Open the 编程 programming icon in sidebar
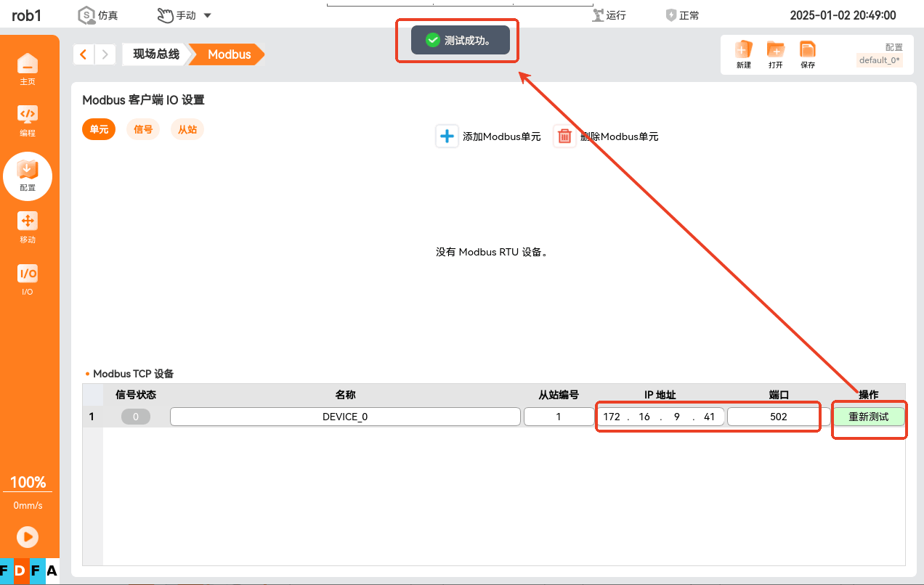The width and height of the screenshot is (924, 585). click(28, 115)
